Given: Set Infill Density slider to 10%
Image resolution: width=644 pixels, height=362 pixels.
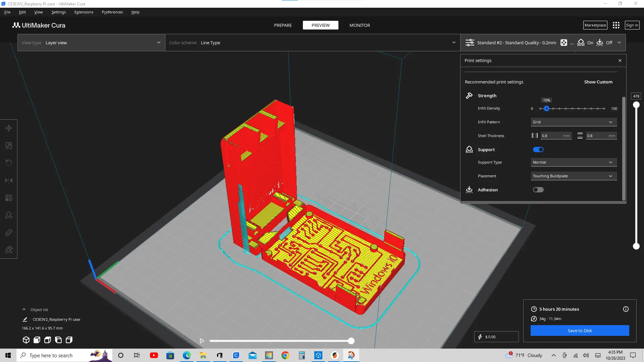Looking at the screenshot, I should 547,109.
